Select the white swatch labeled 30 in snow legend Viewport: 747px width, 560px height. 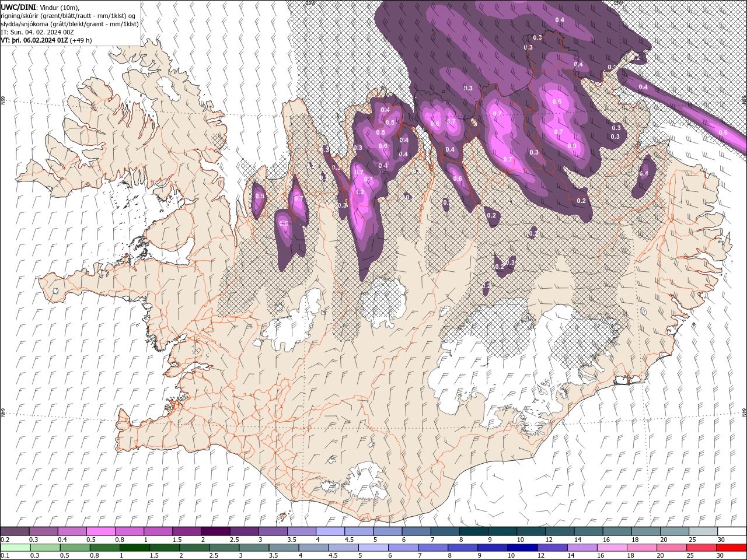coord(732,531)
